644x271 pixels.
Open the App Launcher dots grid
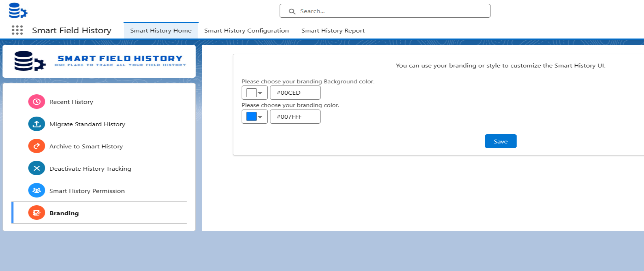pos(17,30)
